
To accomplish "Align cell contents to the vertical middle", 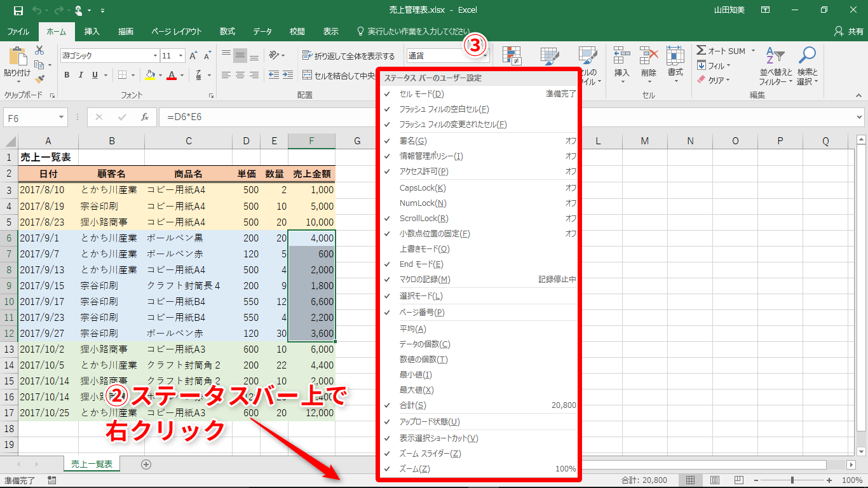I will [240, 55].
